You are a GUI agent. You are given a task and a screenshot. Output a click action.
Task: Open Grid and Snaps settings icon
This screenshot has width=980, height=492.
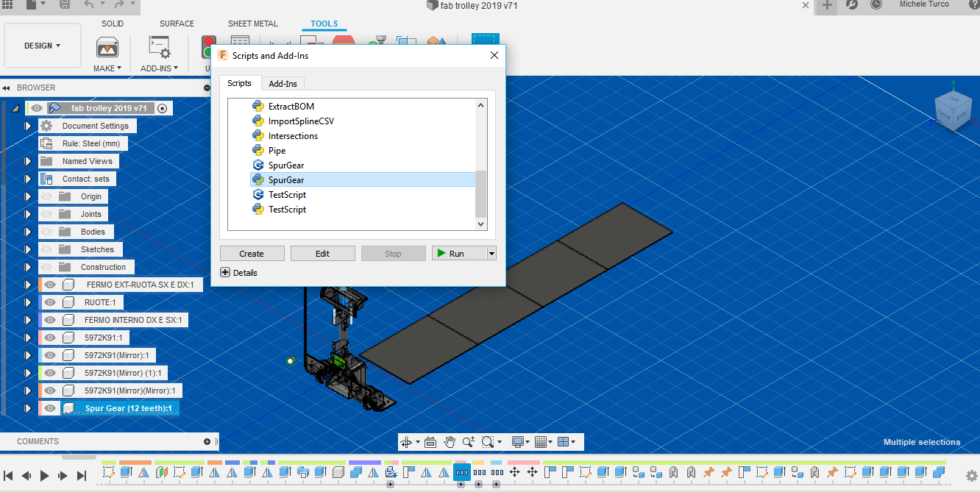tap(541, 442)
